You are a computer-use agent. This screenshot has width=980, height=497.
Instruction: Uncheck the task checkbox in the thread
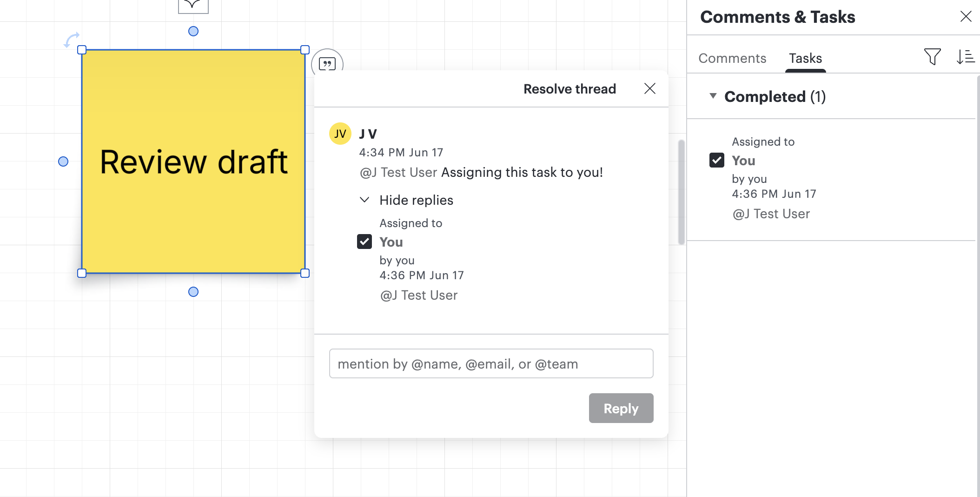point(364,242)
